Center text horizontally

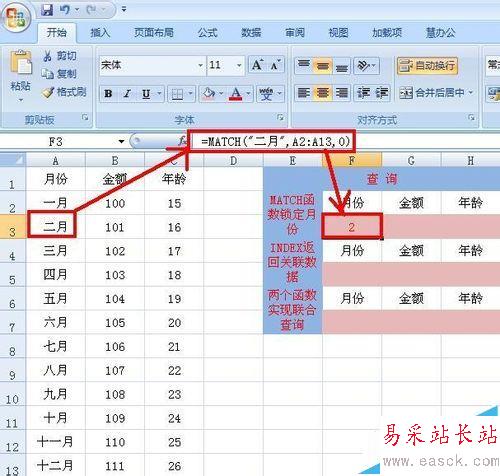322,93
